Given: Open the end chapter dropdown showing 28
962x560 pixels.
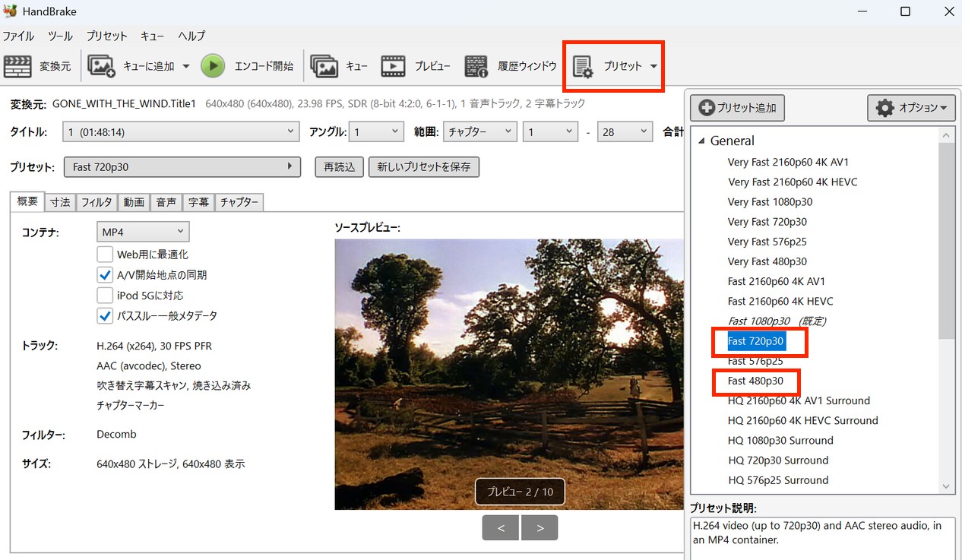Looking at the screenshot, I should (x=625, y=132).
